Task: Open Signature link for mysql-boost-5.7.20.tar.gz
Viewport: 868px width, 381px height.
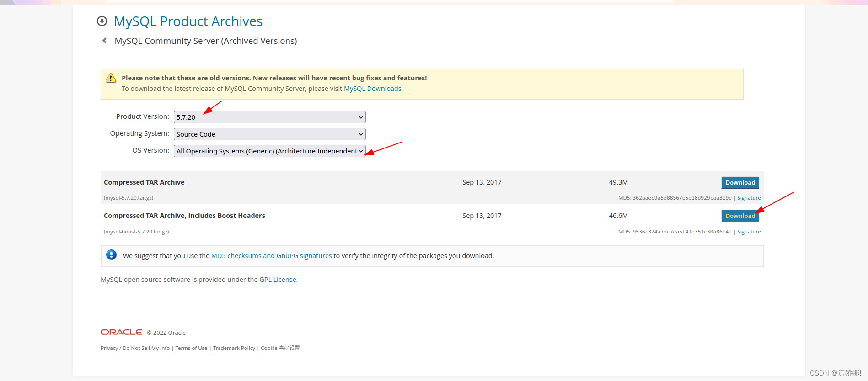Action: pyautogui.click(x=749, y=232)
